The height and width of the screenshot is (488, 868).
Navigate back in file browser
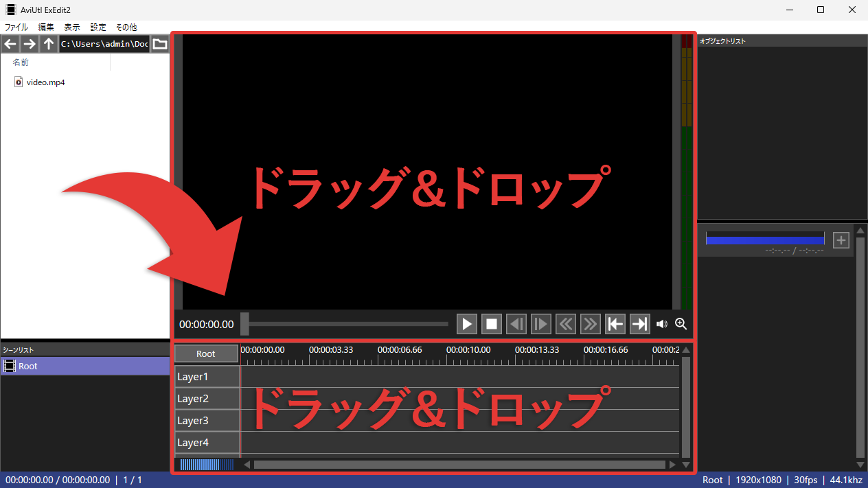point(10,45)
